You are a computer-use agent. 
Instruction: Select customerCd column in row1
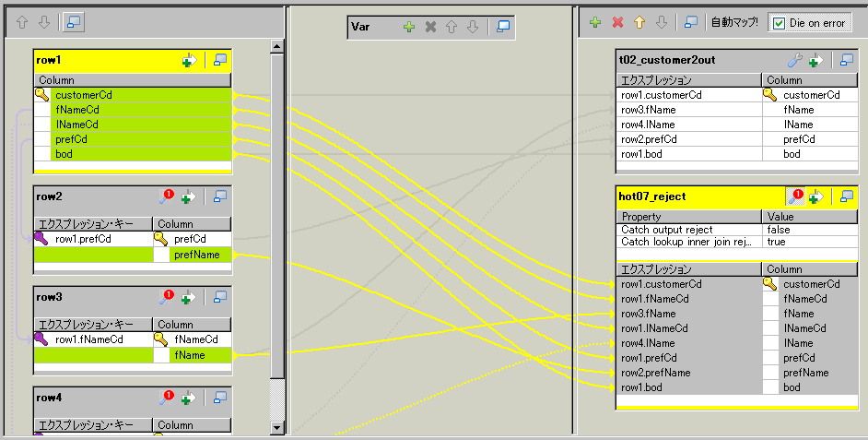pyautogui.click(x=141, y=95)
